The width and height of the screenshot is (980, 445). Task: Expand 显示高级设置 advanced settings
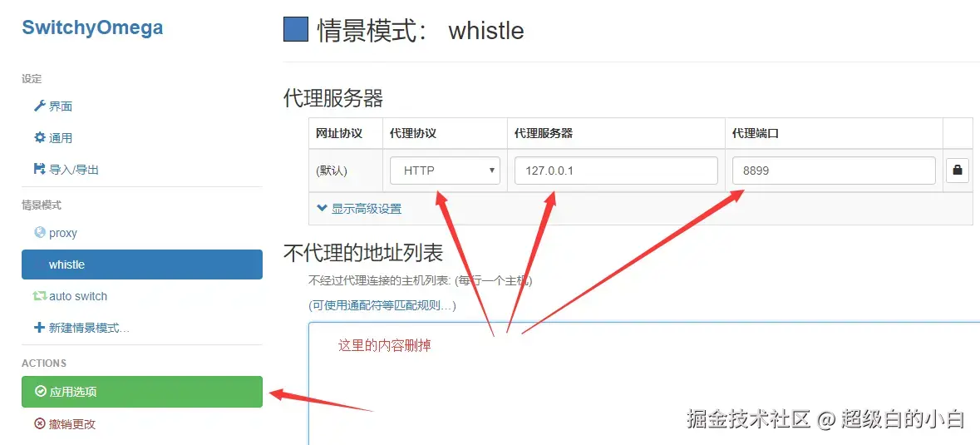click(359, 209)
